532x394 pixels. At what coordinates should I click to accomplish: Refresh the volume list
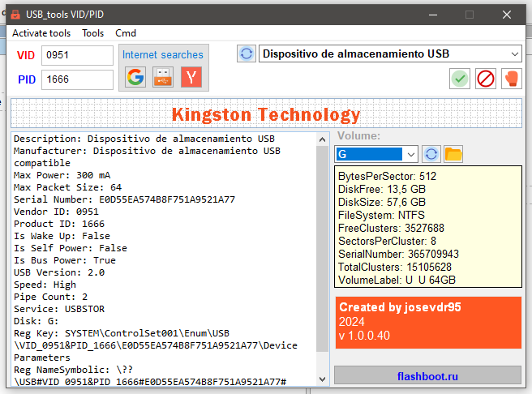[431, 154]
